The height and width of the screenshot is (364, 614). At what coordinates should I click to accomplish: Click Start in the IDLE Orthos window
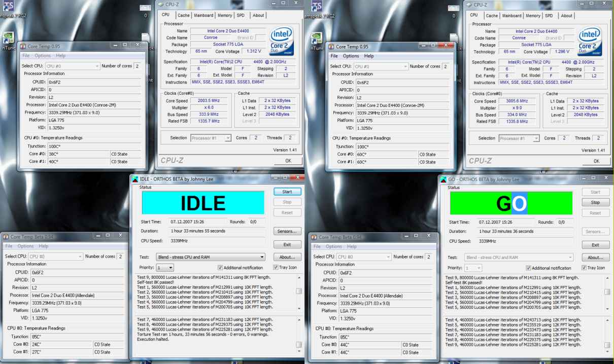(287, 192)
